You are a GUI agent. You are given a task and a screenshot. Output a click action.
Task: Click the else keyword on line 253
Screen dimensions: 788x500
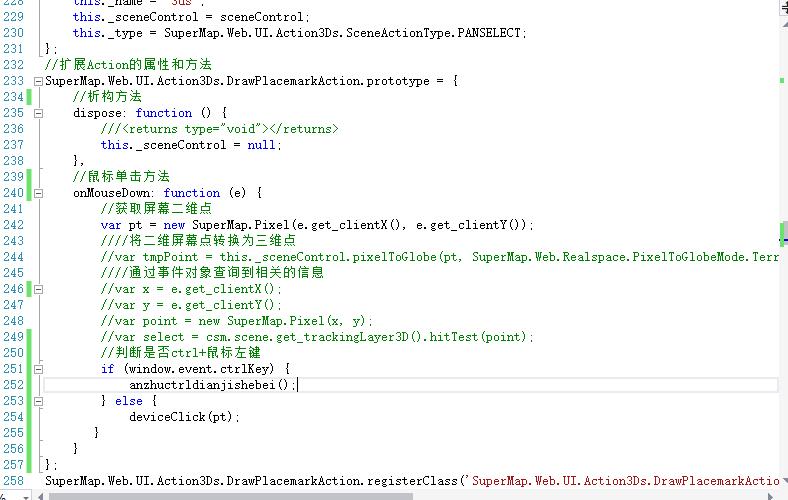coord(129,401)
